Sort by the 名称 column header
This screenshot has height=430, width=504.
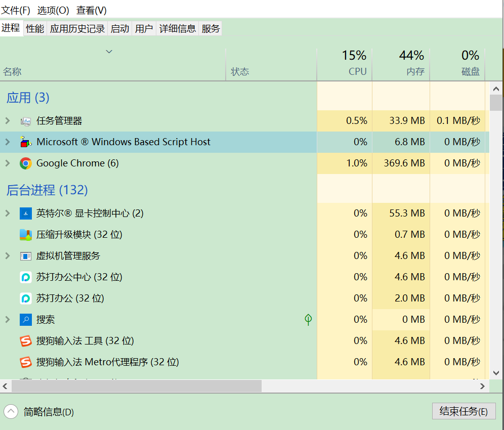12,71
